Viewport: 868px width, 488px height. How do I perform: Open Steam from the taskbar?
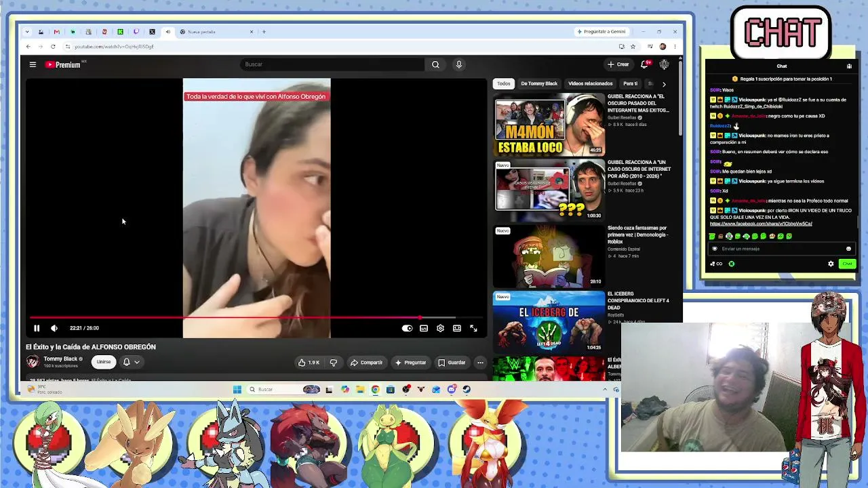467,390
